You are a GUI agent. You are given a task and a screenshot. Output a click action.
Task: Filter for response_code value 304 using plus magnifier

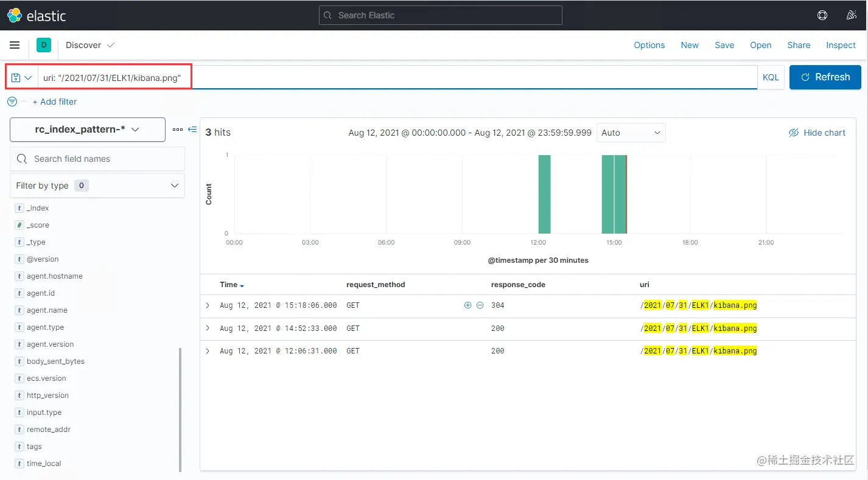[467, 305]
